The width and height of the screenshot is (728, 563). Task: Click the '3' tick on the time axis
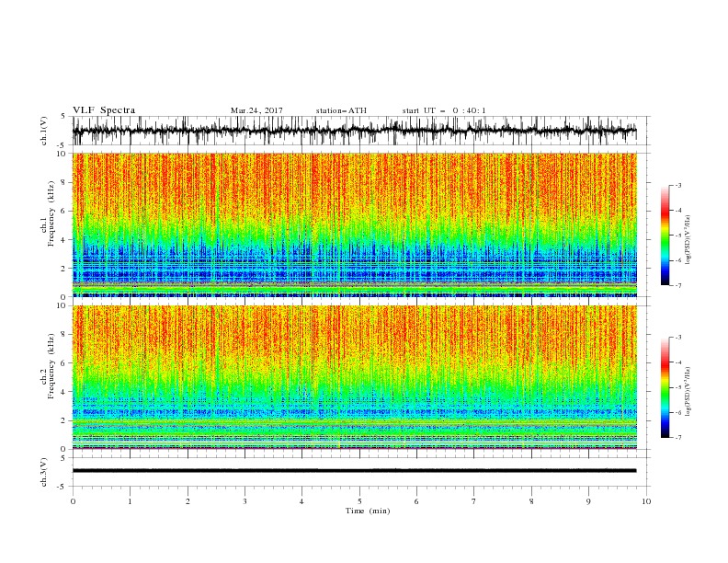coord(245,501)
